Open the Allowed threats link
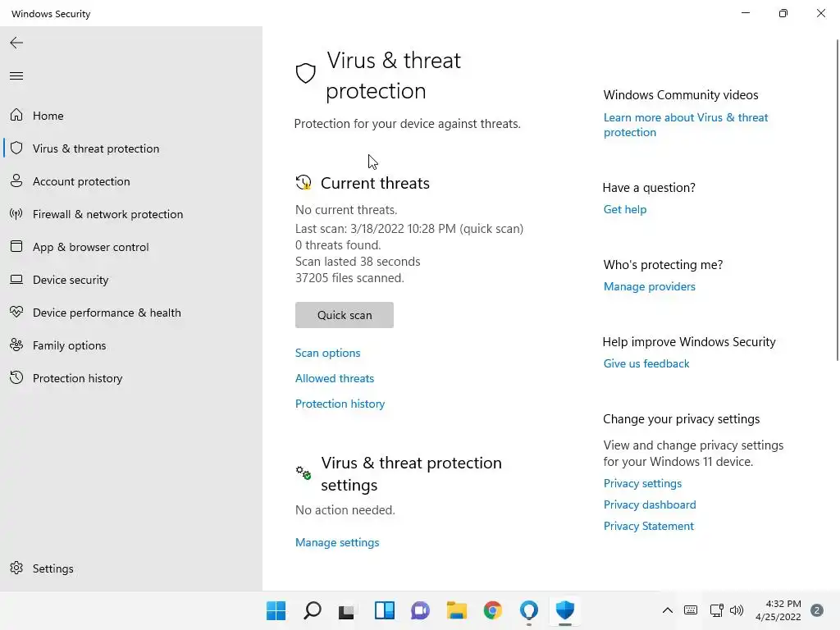The height and width of the screenshot is (630, 840). coord(335,378)
